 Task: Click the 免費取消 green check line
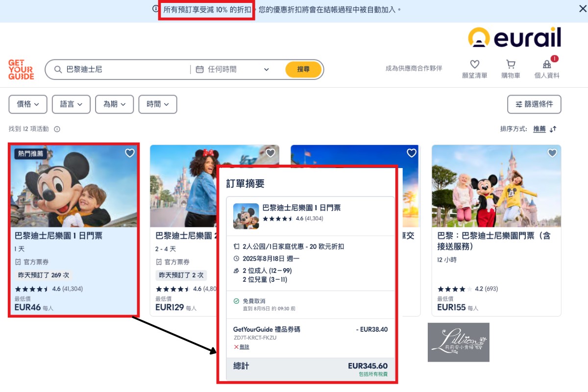coord(254,301)
